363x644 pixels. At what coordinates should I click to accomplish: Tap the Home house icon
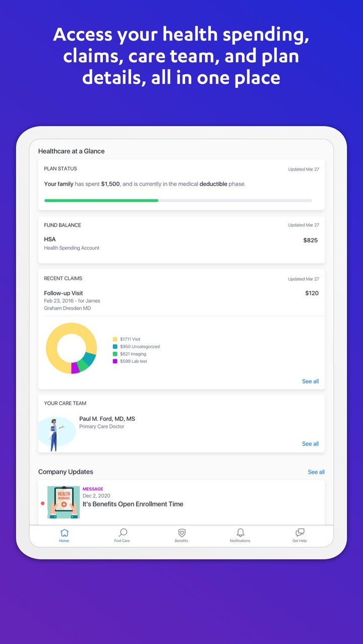point(64,533)
